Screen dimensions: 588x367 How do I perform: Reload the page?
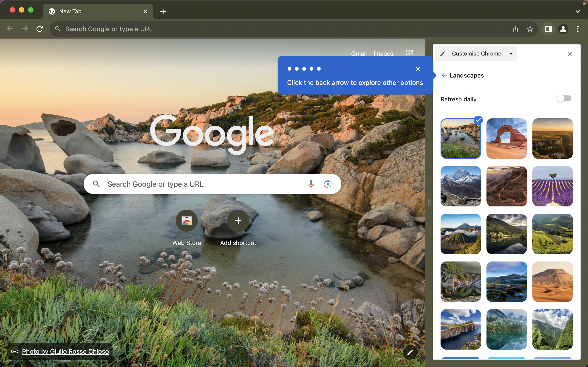click(x=40, y=29)
